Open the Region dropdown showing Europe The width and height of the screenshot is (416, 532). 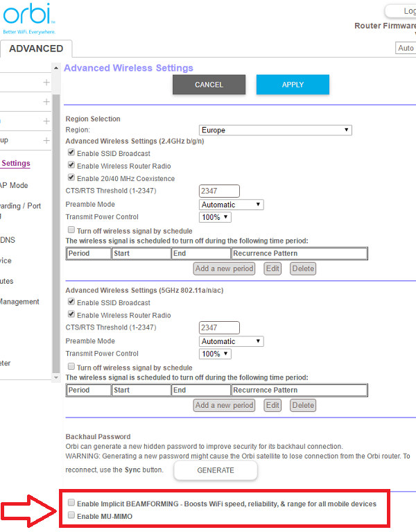[x=275, y=130]
